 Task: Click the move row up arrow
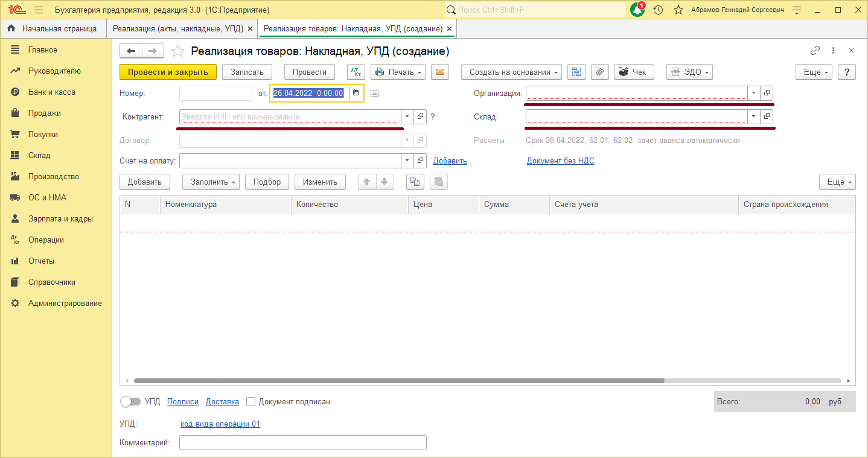[367, 182]
